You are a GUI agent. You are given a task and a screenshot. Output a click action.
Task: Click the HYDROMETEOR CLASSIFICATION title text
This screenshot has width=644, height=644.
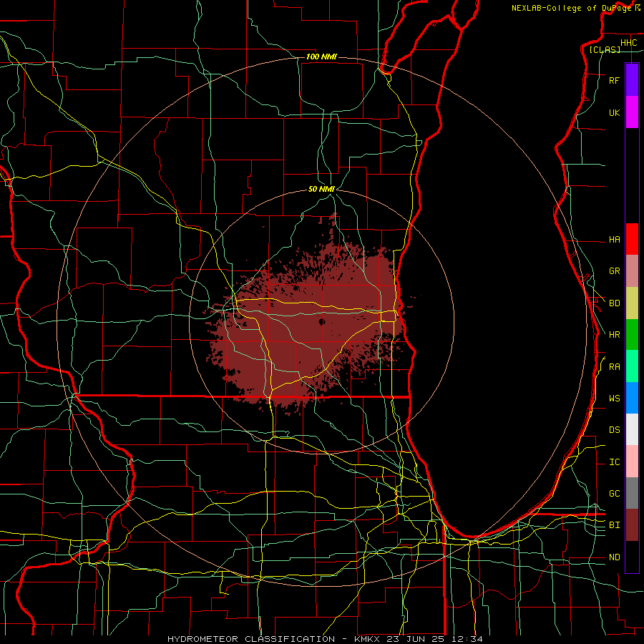point(251,639)
